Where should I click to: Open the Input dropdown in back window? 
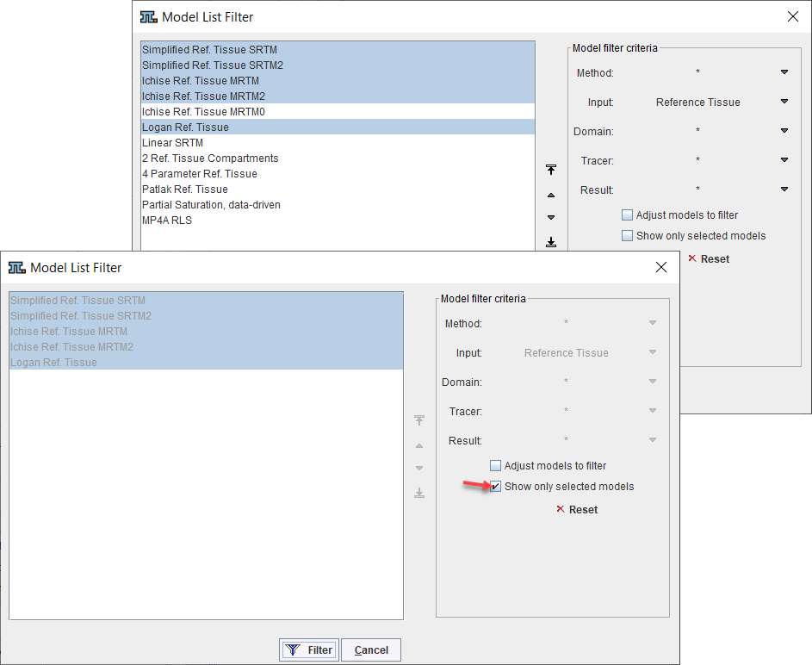pos(784,102)
